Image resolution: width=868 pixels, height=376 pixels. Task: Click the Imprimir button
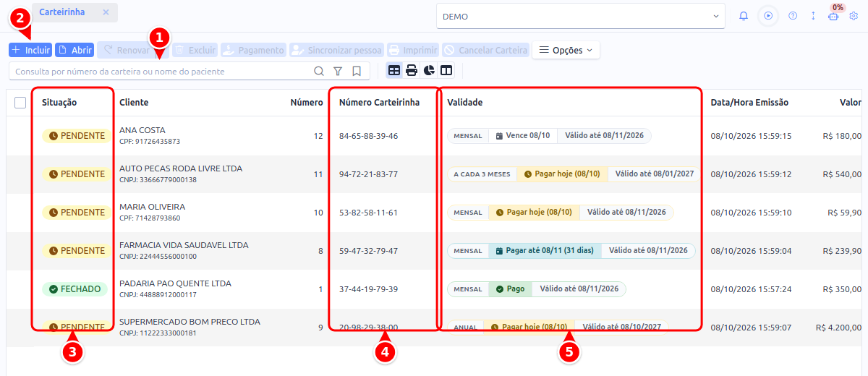tap(413, 51)
